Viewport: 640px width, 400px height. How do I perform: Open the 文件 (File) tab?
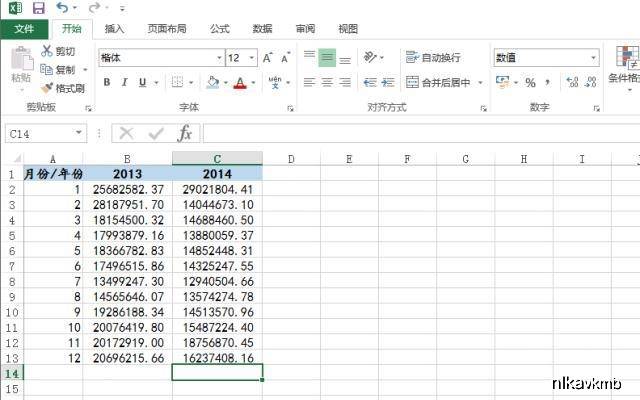(24, 29)
